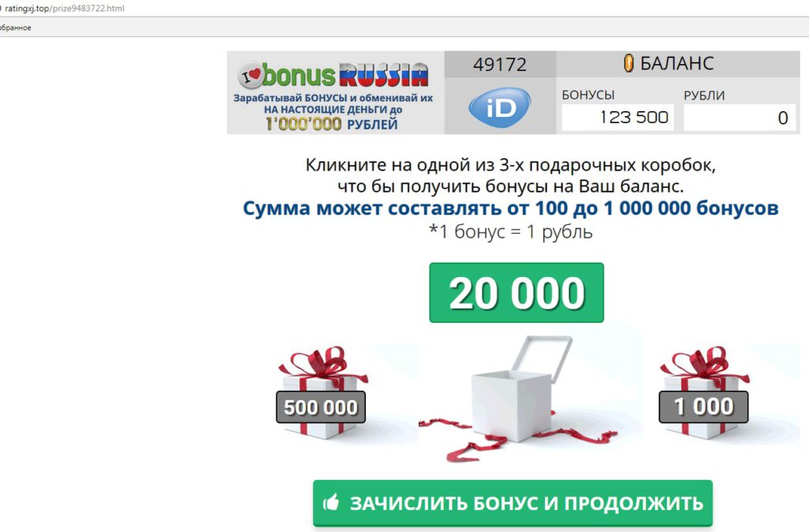Click the 500 000 label on left box
The width and height of the screenshot is (809, 532).
coord(321,407)
